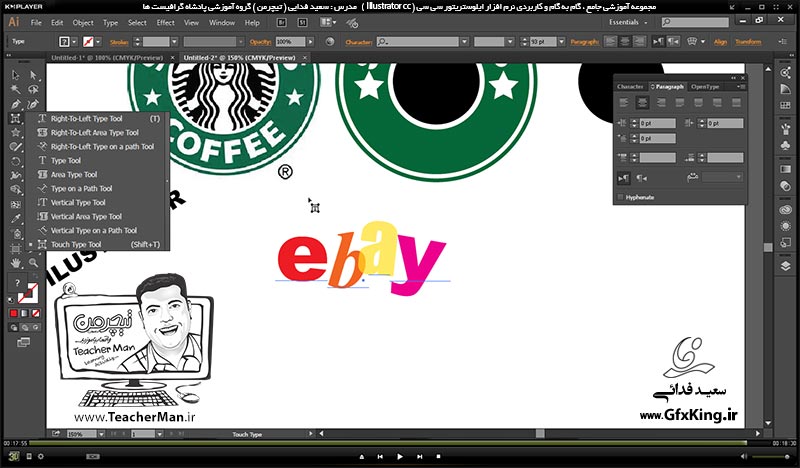Viewport: 800px width, 468px height.
Task: Open the Object menu
Action: click(x=83, y=22)
